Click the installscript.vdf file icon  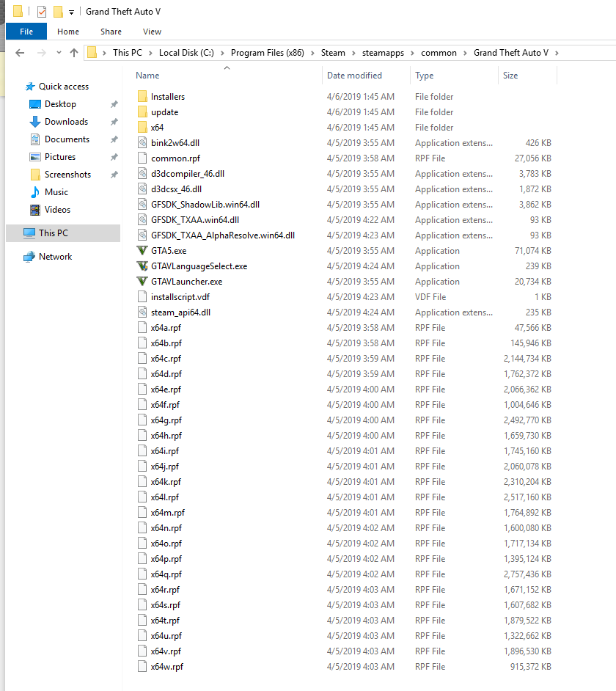coord(142,297)
